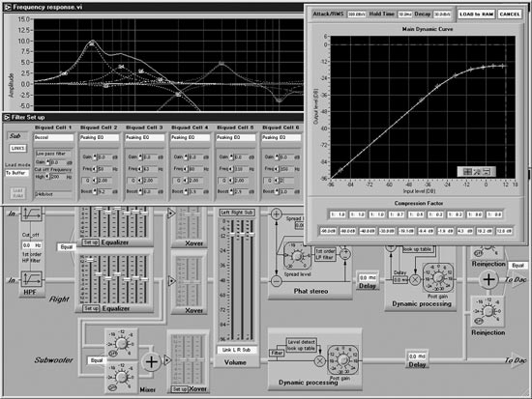Open the Biquad Cell 1 filter type dropdown
Image resolution: width=532 pixels, height=399 pixels.
53,137
